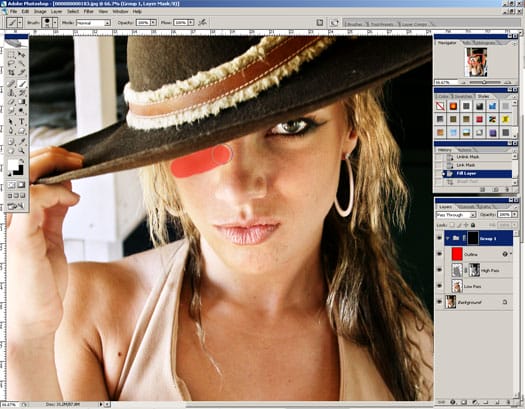525x409 pixels.
Task: Select the Shape tool
Action: tap(22, 131)
